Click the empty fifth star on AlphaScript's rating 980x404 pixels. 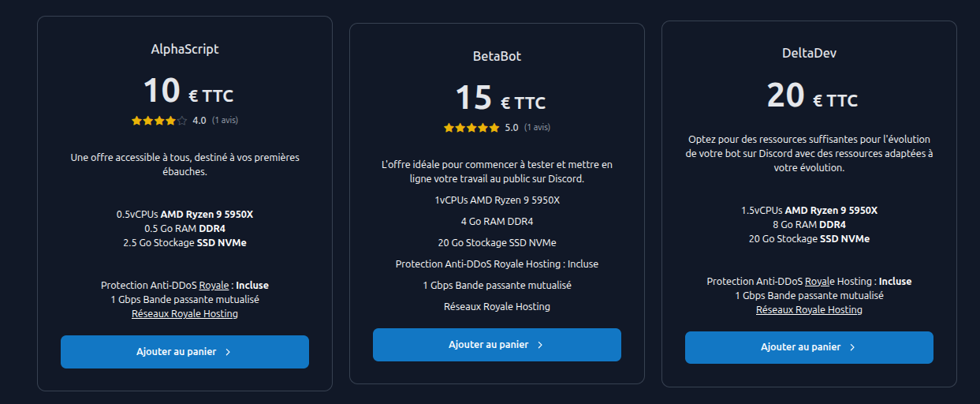pos(182,121)
